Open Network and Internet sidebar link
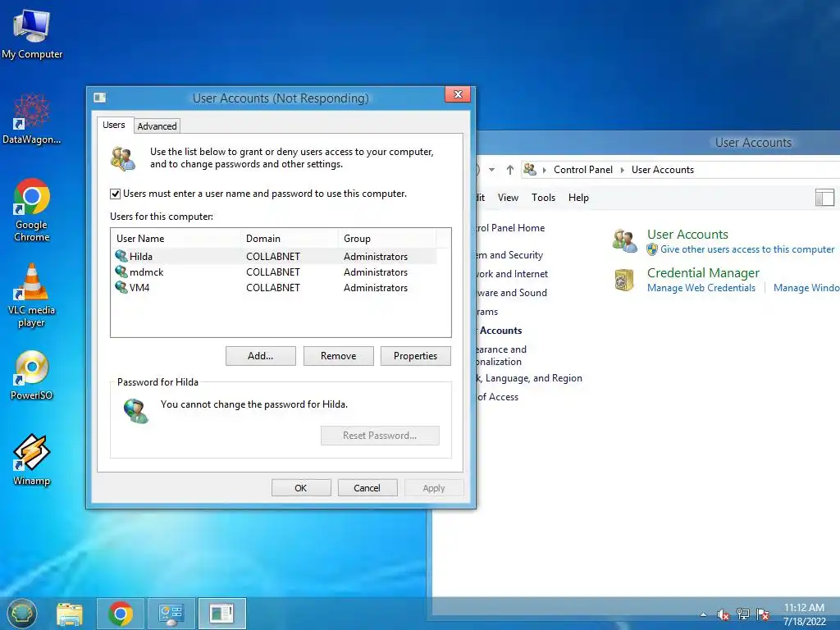 click(512, 274)
